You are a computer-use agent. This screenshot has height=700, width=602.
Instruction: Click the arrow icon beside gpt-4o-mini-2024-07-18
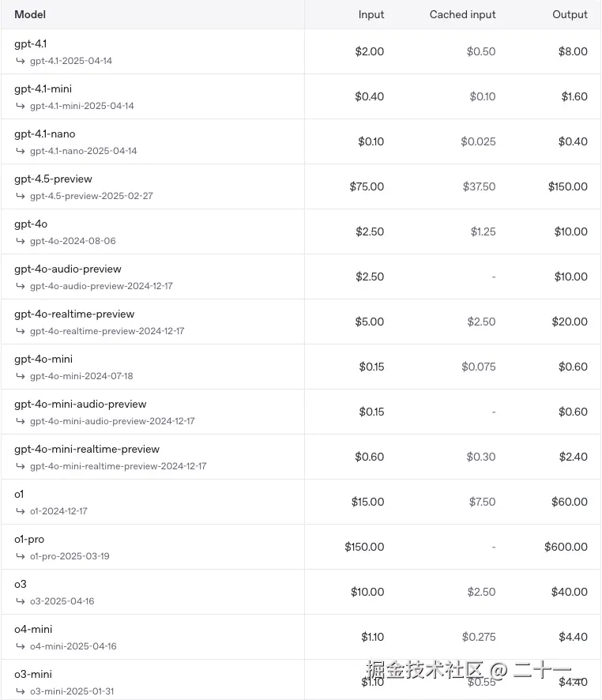pyautogui.click(x=20, y=376)
